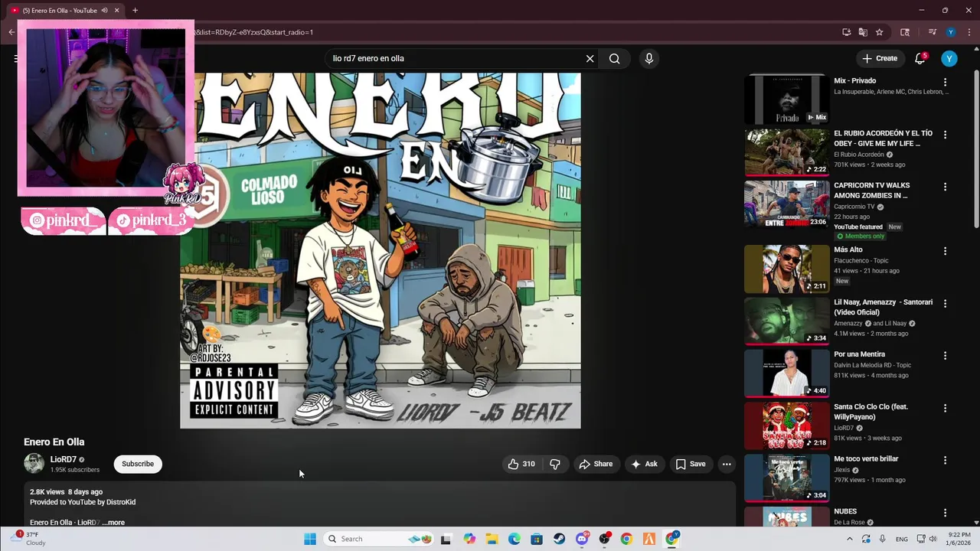Translate this page icon
980x551 pixels.
863,32
